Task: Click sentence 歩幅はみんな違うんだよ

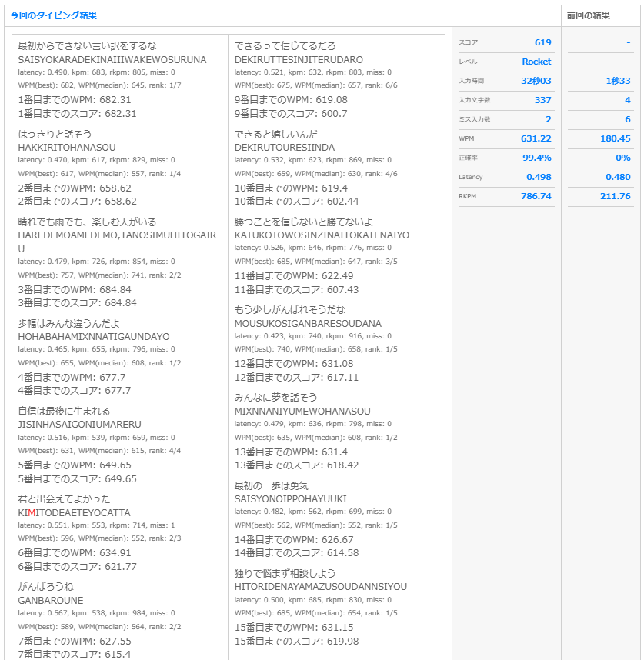Action: pyautogui.click(x=68, y=324)
